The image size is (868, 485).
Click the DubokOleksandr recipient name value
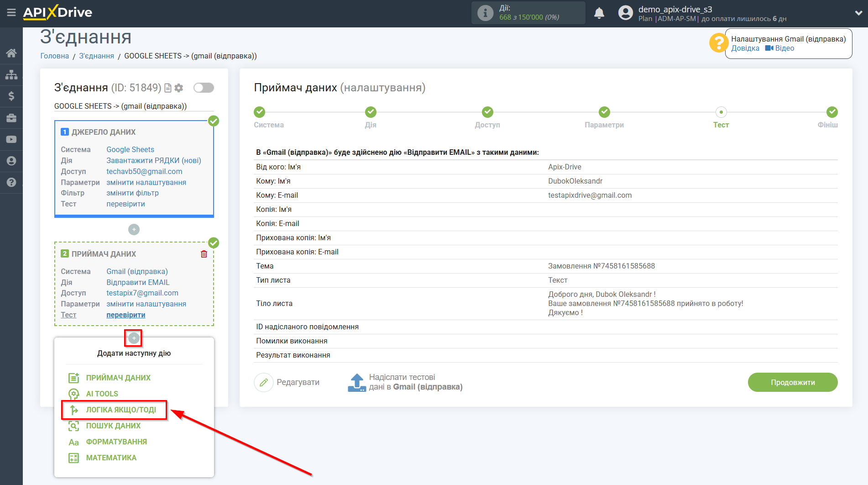[575, 181]
